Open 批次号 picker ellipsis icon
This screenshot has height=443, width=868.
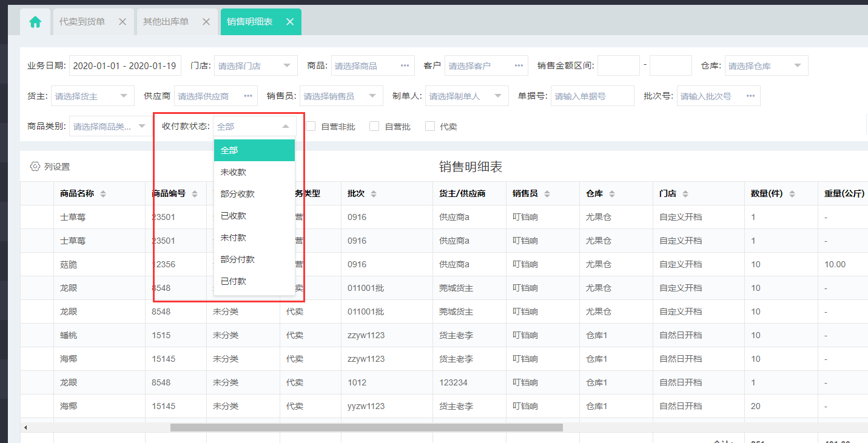(750, 96)
